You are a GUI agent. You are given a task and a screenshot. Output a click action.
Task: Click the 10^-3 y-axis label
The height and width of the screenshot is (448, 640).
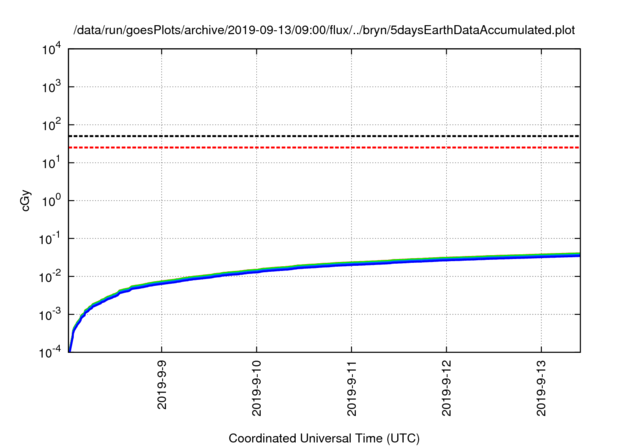(50, 315)
